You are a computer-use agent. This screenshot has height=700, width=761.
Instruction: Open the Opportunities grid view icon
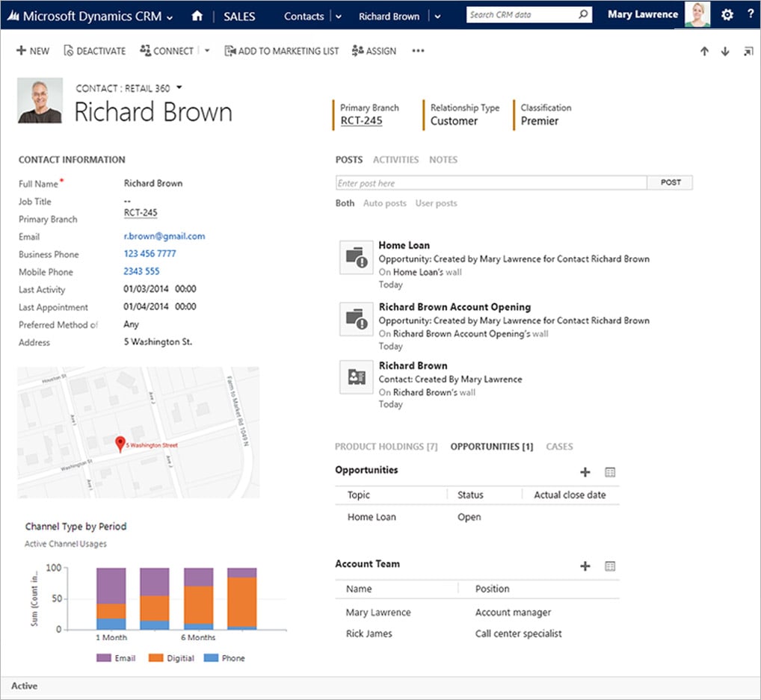[610, 472]
